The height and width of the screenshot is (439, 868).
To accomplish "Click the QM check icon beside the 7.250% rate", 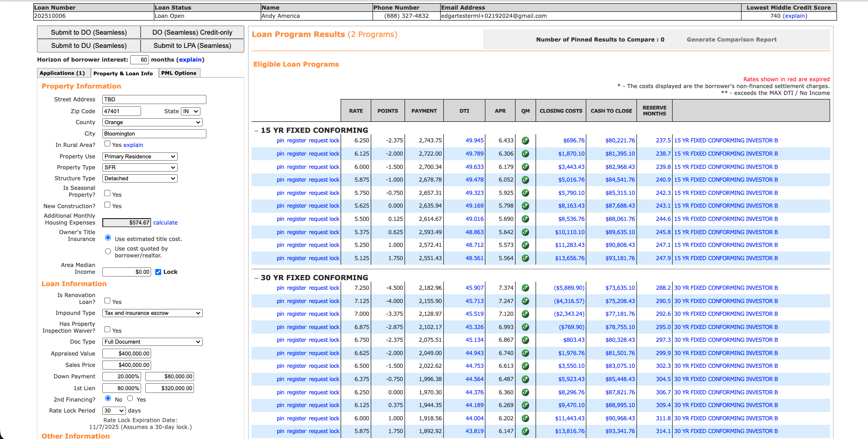I will pos(525,288).
